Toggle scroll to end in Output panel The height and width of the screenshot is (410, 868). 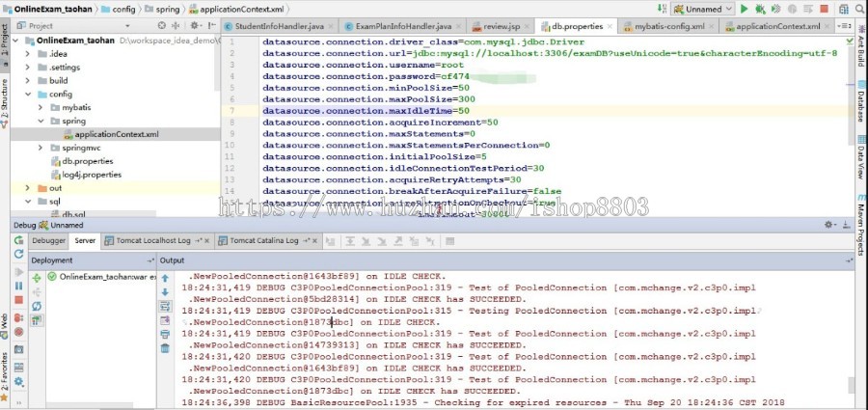coord(165,319)
